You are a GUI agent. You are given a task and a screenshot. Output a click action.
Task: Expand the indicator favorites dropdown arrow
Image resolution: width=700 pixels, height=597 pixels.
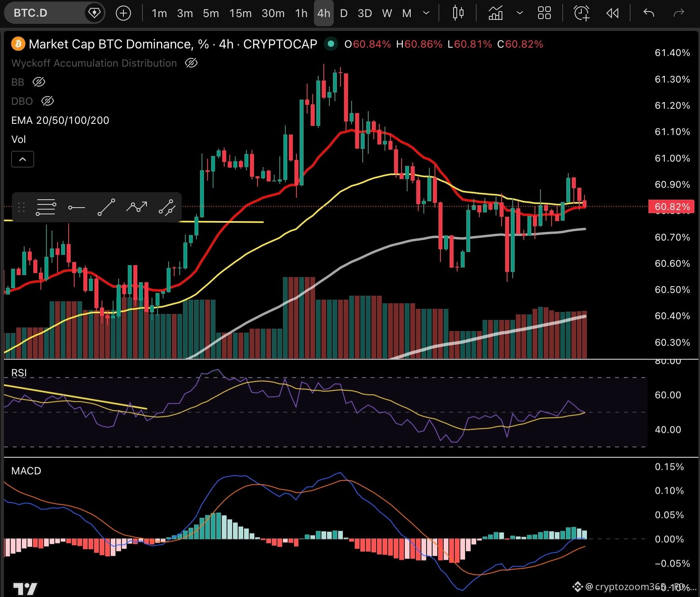pos(519,13)
